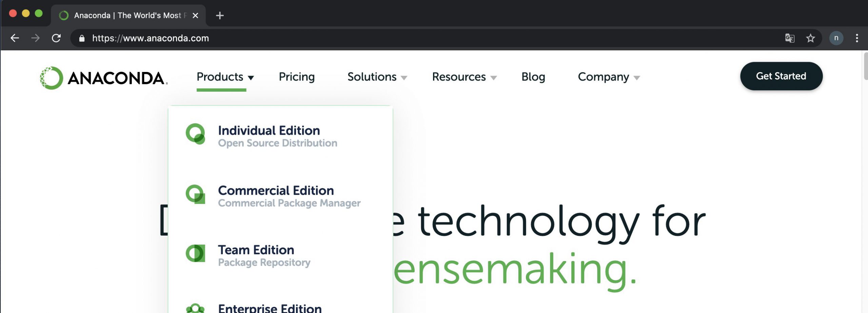The width and height of the screenshot is (868, 313).
Task: Click the macOS yellow minimize window button
Action: coord(26,13)
